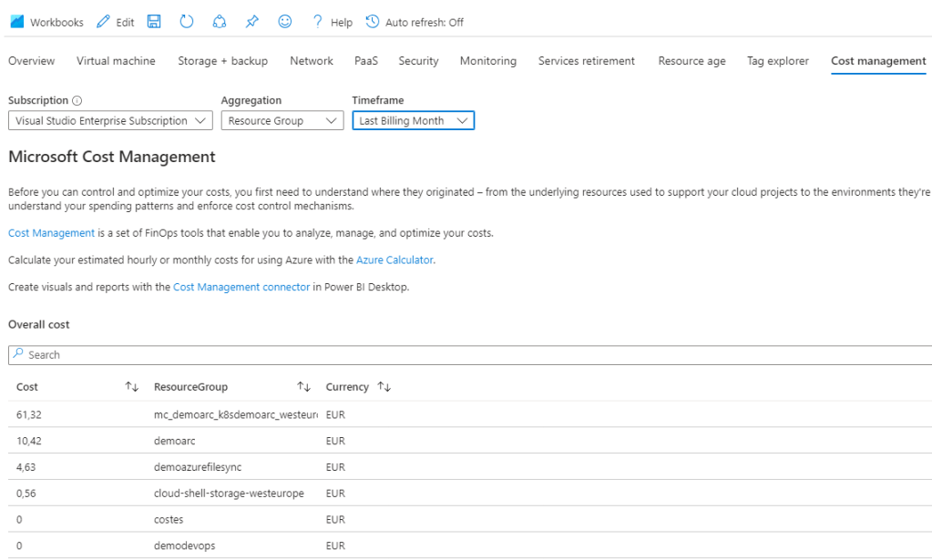The image size is (932, 560).
Task: Refresh the workbook using the circular arrow
Action: coord(186,22)
